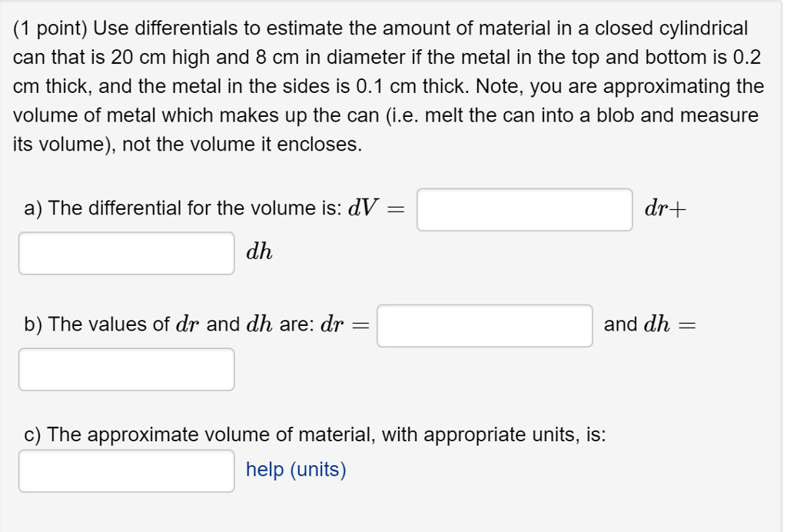Click the approximate volume answer box
Viewport: 787px width, 532px height.
126,470
